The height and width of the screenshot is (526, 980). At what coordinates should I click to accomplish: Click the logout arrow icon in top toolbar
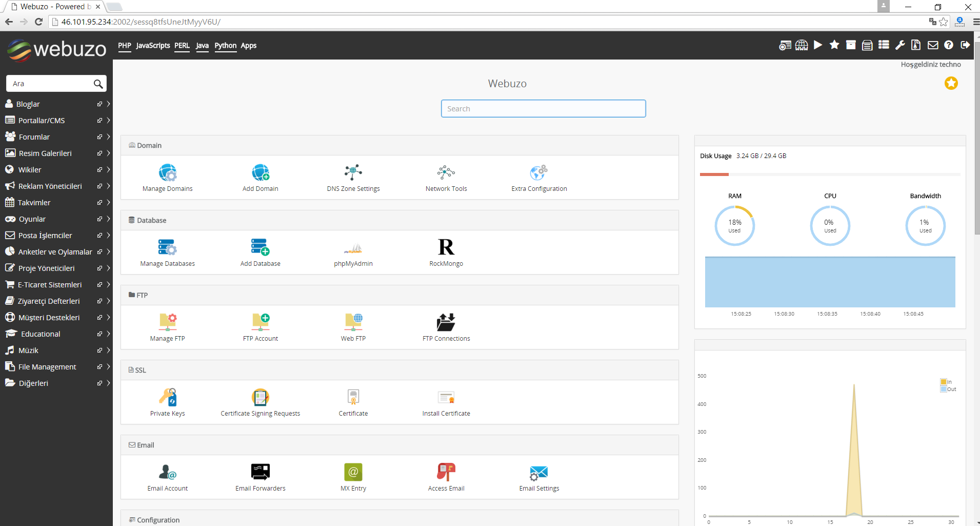pyautogui.click(x=965, y=45)
